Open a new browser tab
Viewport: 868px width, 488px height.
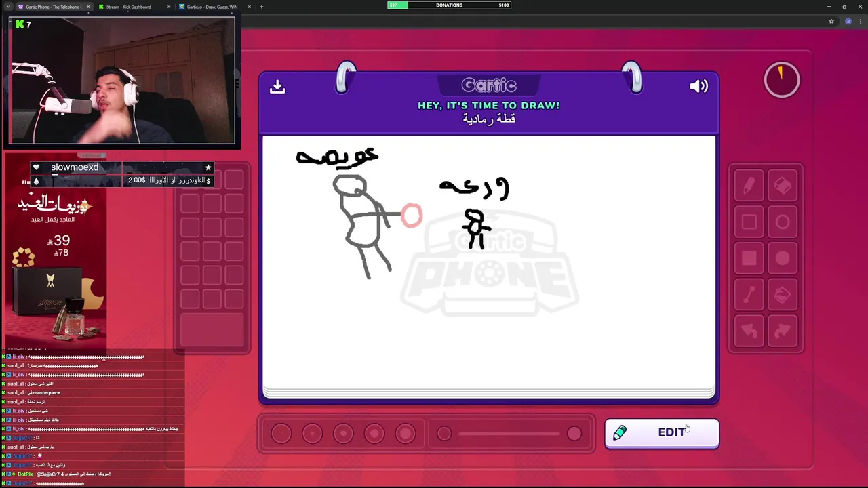pyautogui.click(x=262, y=7)
